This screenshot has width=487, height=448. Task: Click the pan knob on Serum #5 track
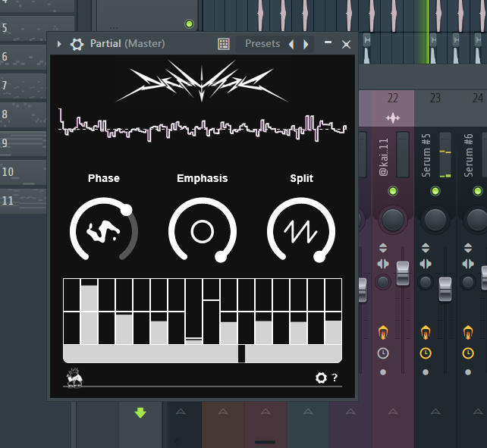pos(435,220)
